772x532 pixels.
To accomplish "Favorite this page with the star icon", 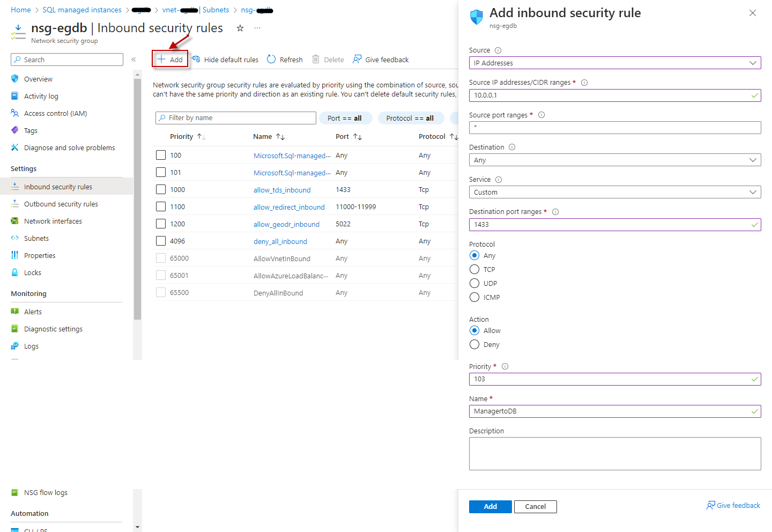I will coord(240,28).
